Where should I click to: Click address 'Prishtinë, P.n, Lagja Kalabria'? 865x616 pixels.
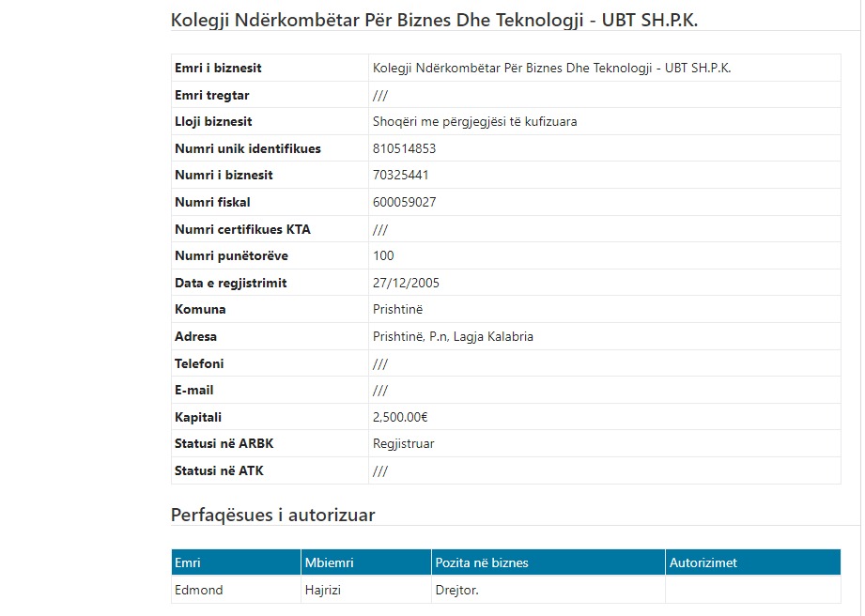coord(453,336)
